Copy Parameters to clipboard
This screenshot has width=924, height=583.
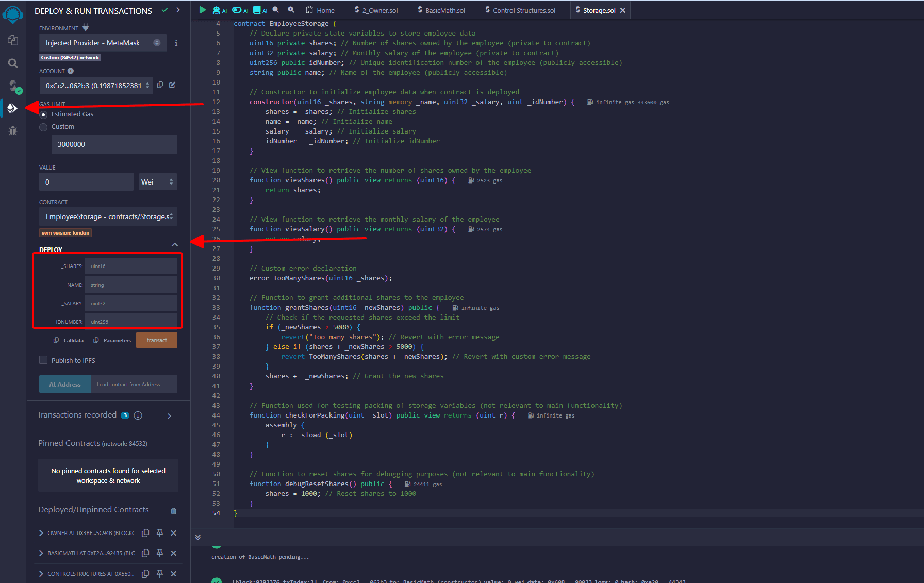[x=112, y=340]
